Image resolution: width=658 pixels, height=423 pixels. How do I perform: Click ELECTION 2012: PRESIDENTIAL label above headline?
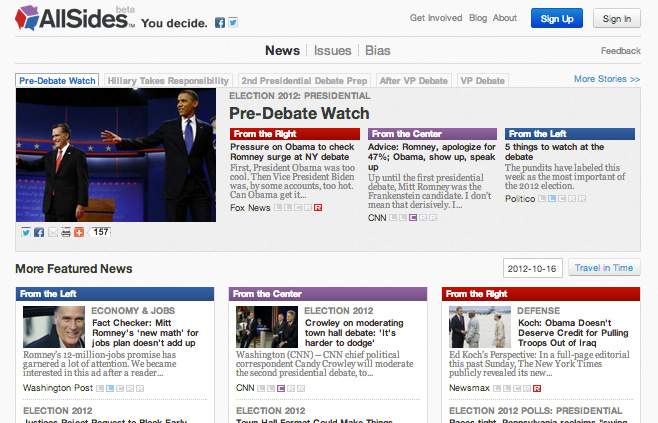click(300, 96)
